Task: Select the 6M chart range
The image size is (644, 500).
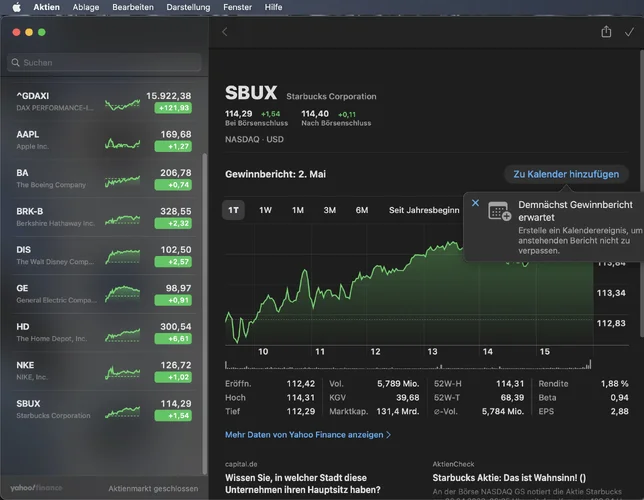Action: tap(361, 210)
